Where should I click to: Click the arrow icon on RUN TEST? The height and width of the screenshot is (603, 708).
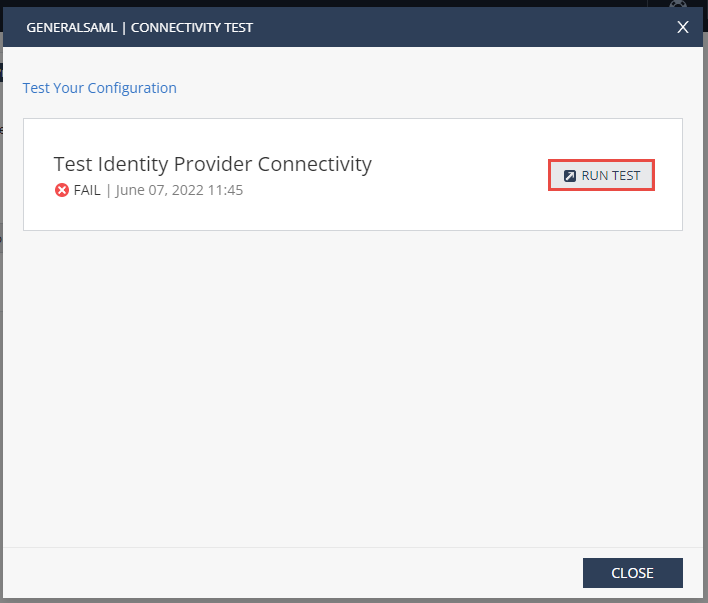click(570, 176)
